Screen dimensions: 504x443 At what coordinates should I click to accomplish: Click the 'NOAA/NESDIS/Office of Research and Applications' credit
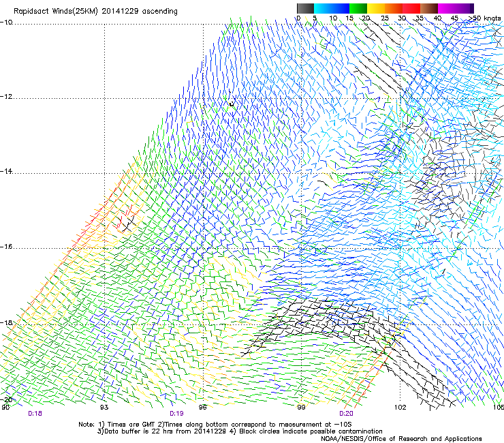401,439
